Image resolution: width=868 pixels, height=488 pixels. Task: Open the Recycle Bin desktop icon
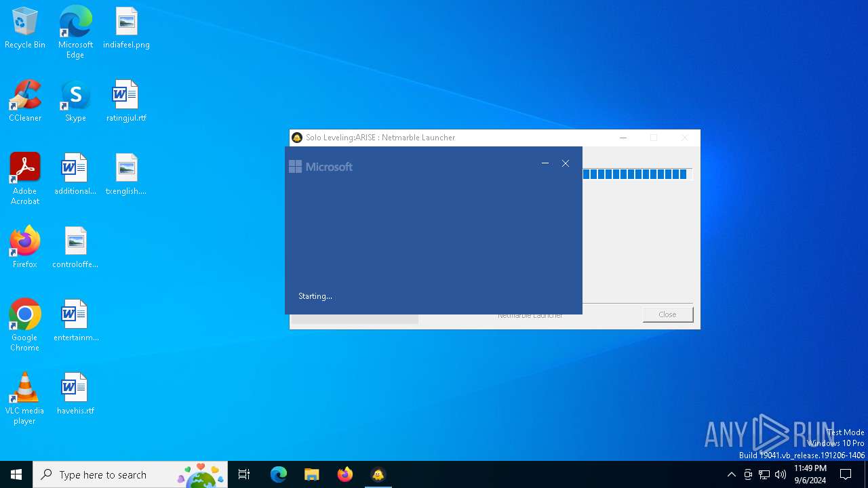[x=25, y=28]
